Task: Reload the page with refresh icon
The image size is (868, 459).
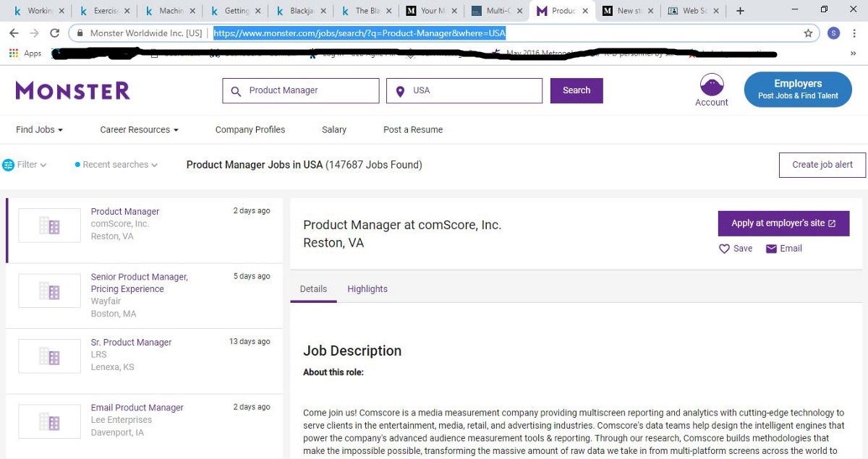Action: click(x=54, y=33)
